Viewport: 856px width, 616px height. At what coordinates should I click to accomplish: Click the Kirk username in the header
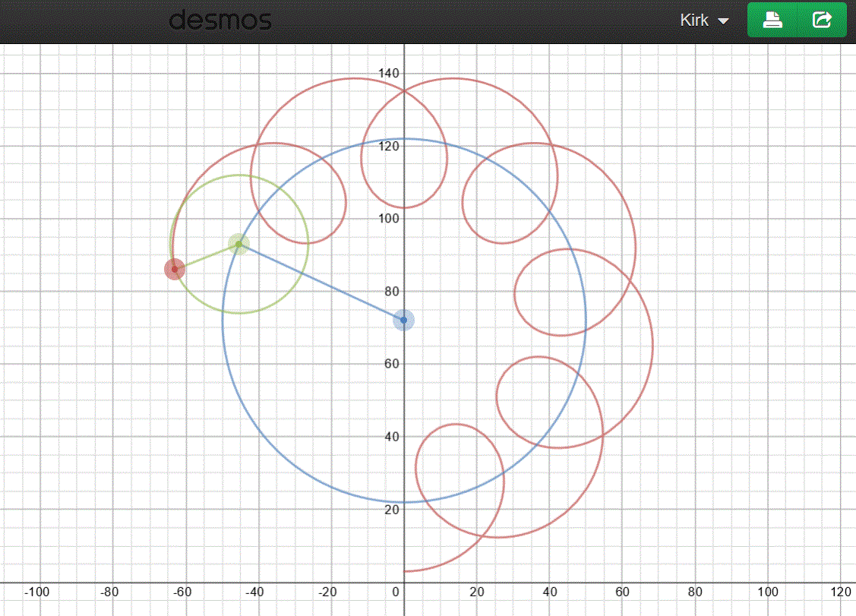click(693, 20)
